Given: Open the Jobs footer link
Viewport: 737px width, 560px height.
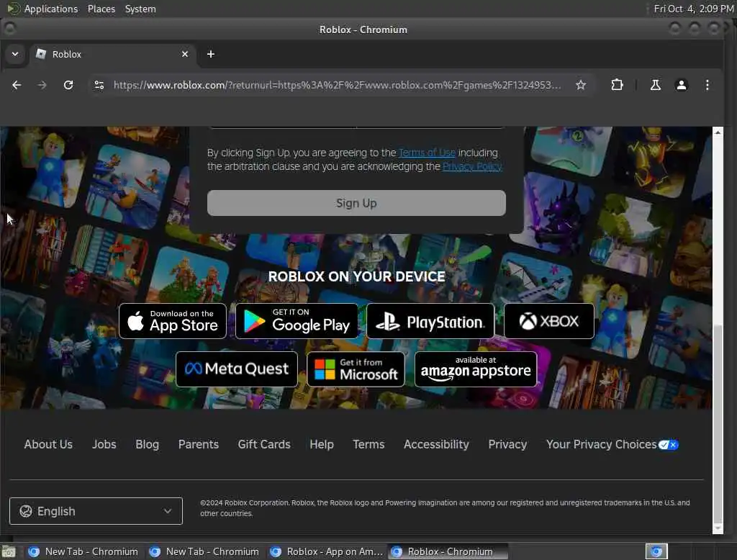Looking at the screenshot, I should (104, 444).
